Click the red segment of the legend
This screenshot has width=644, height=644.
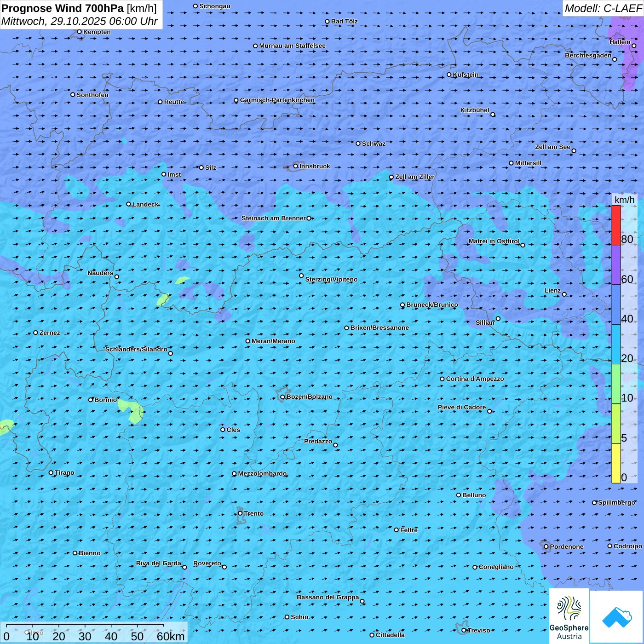[616, 225]
